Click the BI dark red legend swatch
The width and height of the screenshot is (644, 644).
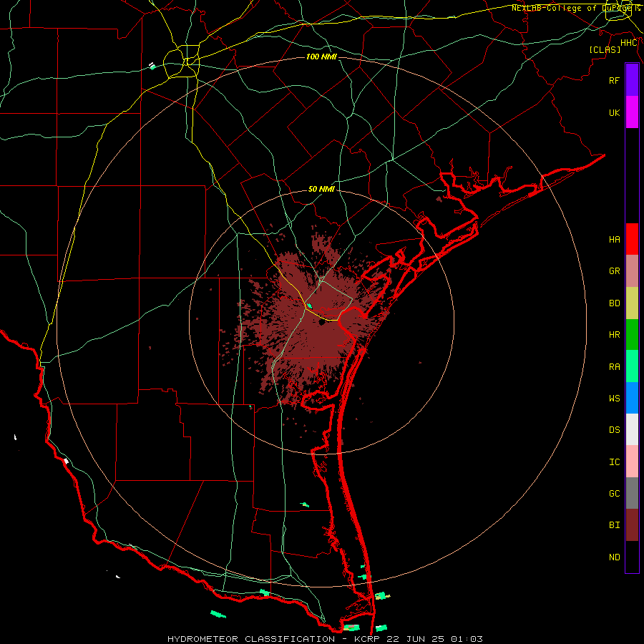click(632, 525)
